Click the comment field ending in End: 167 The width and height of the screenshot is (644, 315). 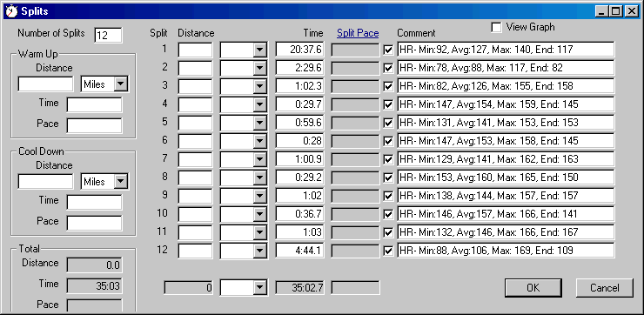tap(506, 232)
